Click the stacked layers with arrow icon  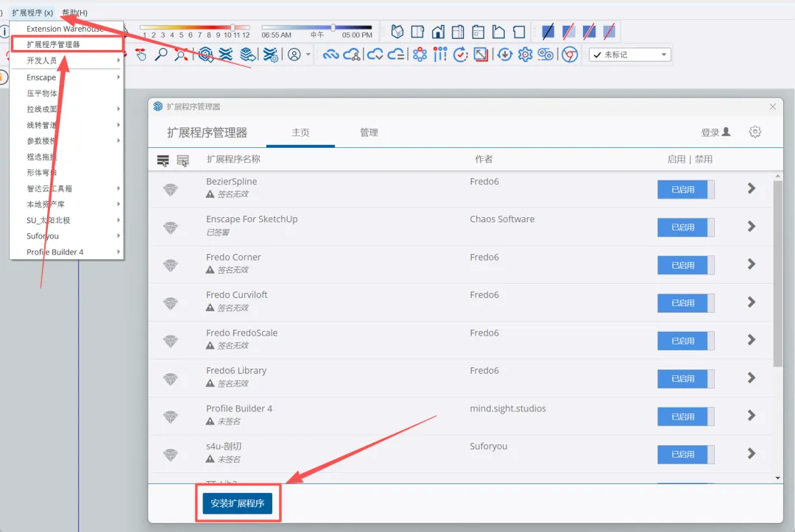pos(247,54)
